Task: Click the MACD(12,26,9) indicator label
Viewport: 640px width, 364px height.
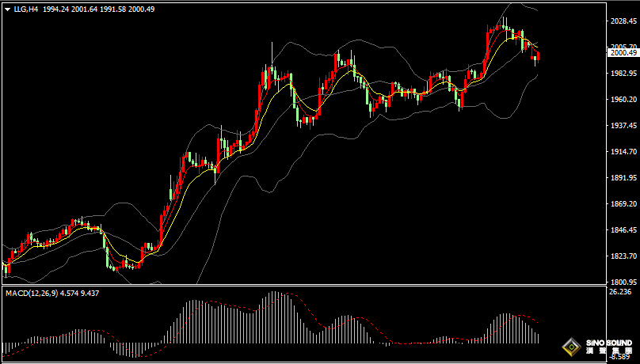Action: pos(36,293)
